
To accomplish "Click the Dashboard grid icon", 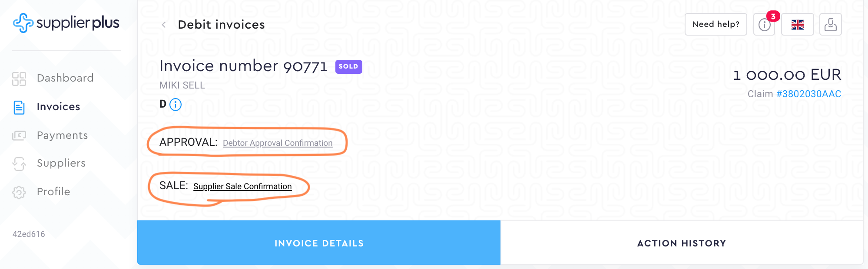I will (19, 79).
